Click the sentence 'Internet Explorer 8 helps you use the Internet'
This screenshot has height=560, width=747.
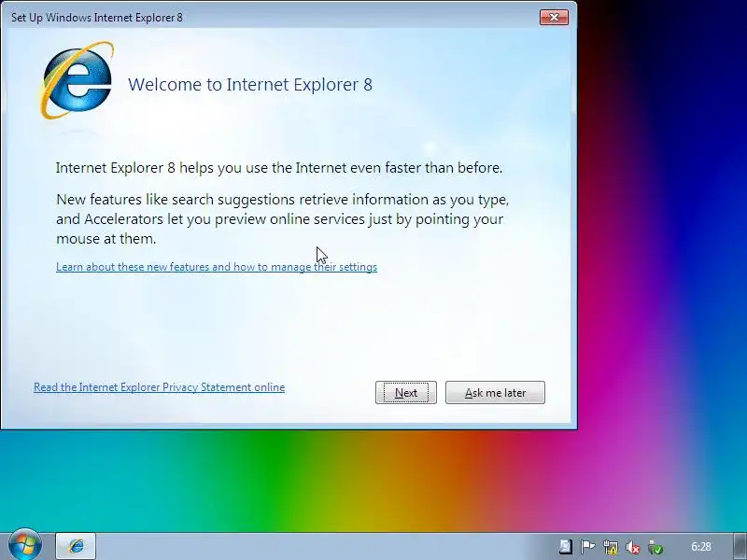point(279,168)
